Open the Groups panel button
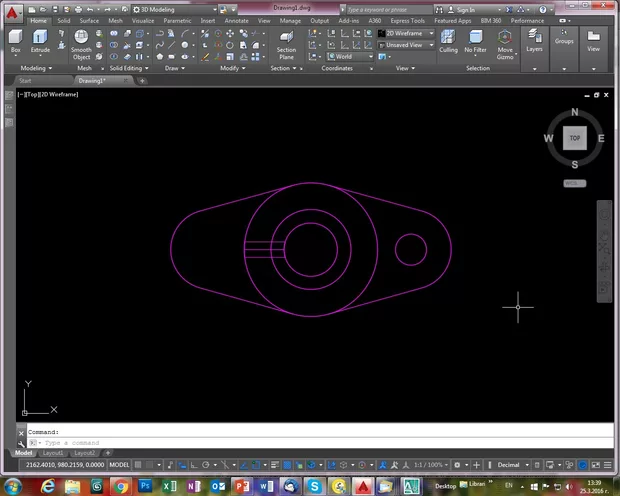 coord(564,40)
